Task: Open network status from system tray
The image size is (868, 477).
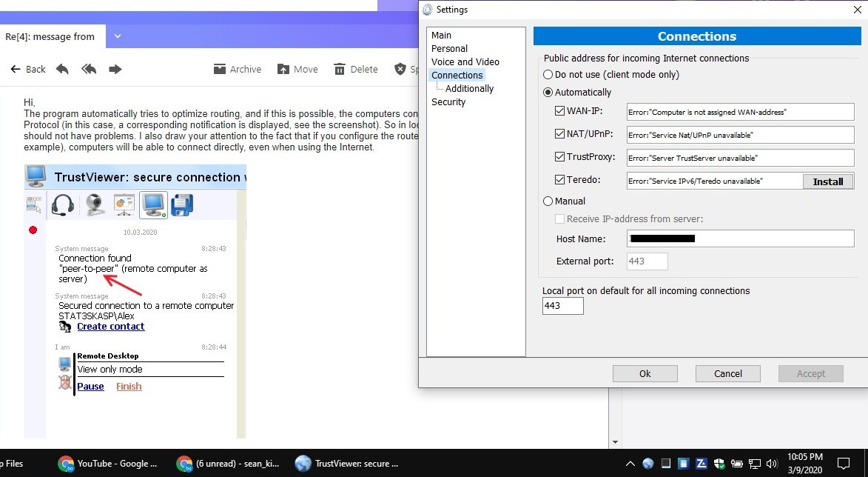Action: click(x=755, y=464)
